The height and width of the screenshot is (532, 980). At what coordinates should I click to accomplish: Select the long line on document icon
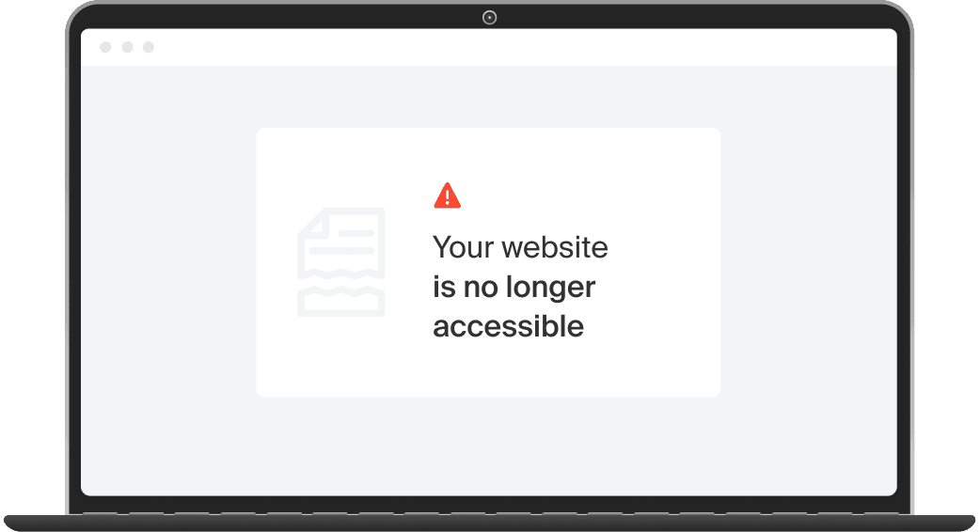[x=341, y=251]
